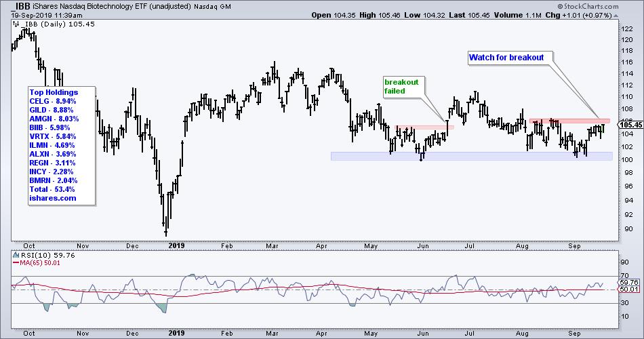Click the High 105.46 value
This screenshot has width=644, height=339.
coord(380,15)
